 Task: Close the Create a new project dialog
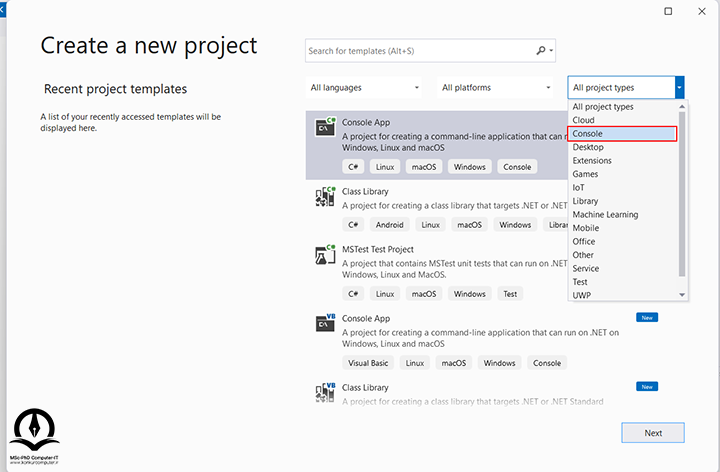coord(702,11)
